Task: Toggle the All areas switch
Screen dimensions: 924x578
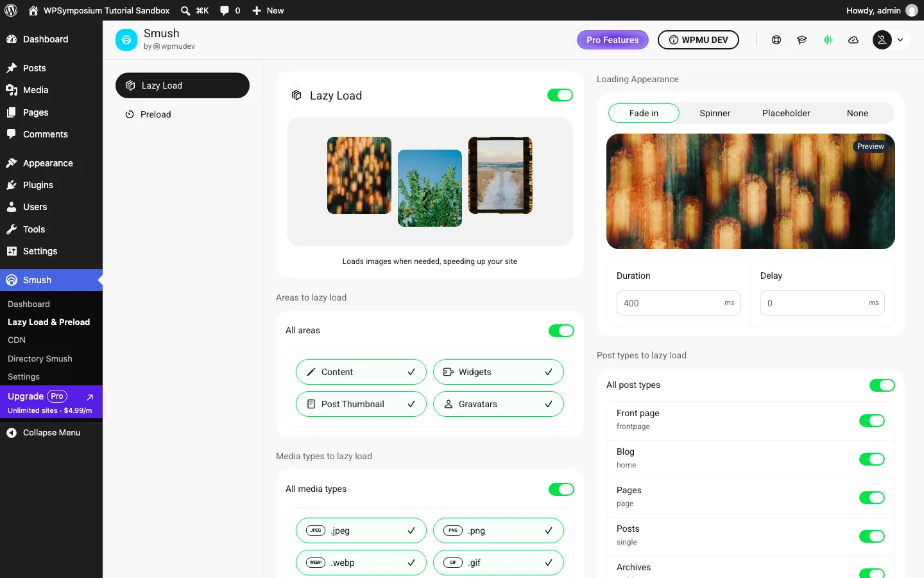Action: [x=561, y=331]
